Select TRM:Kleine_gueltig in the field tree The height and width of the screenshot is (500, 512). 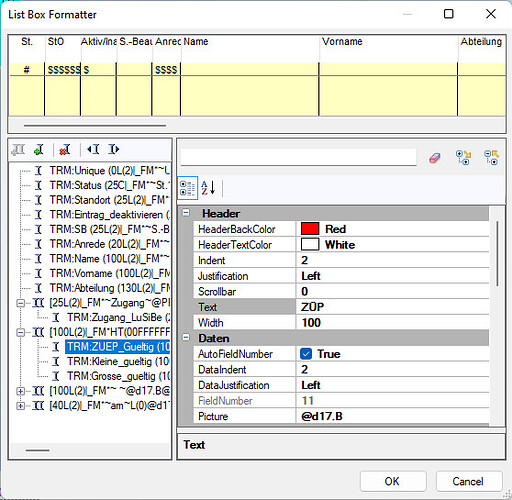[118, 361]
